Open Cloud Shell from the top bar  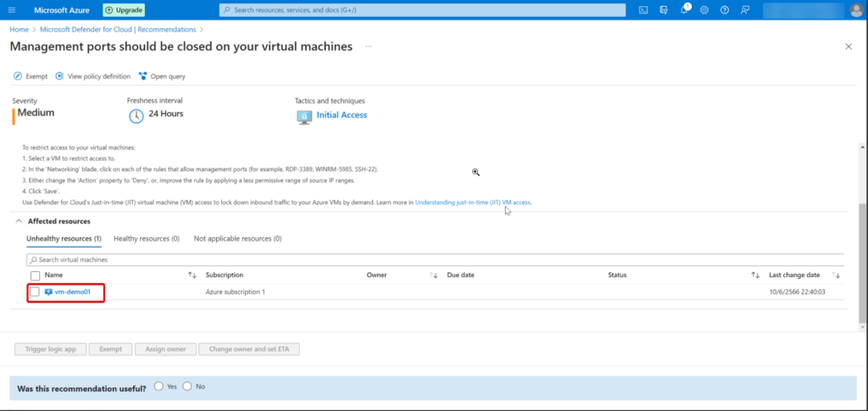click(643, 10)
